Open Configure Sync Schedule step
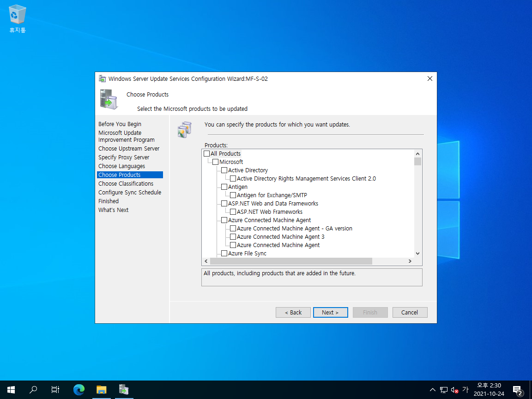Image resolution: width=532 pixels, height=399 pixels. click(130, 193)
